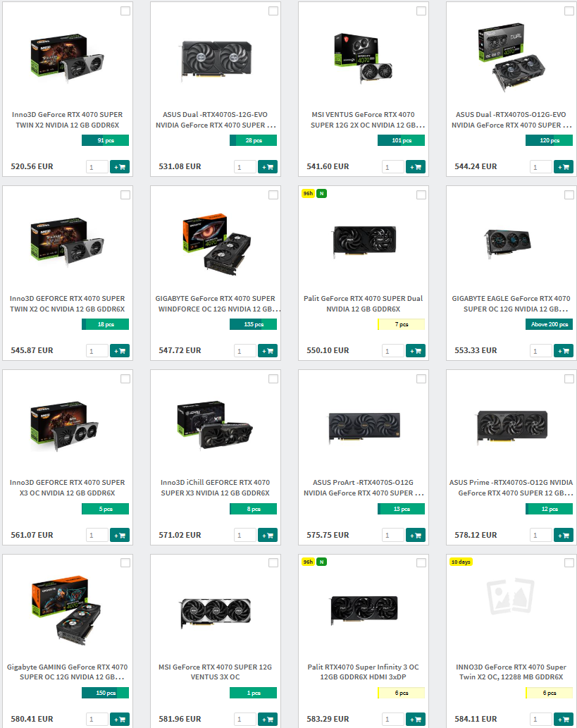Check the ASUS Prime product checkbox
The image size is (577, 728).
[569, 379]
